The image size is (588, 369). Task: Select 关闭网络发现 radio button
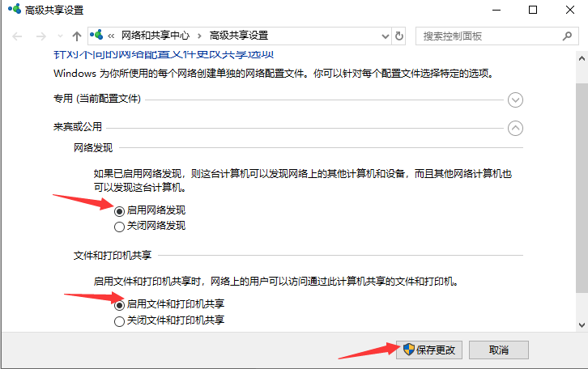120,226
